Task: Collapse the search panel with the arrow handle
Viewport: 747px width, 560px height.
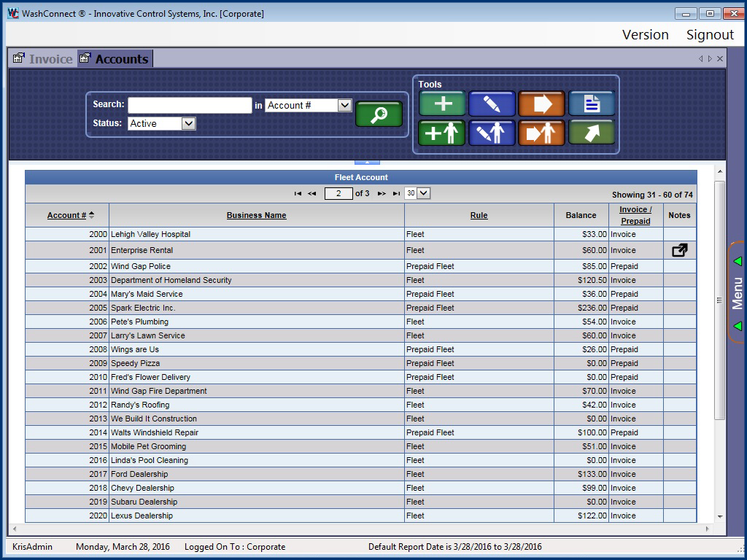Action: pyautogui.click(x=367, y=162)
